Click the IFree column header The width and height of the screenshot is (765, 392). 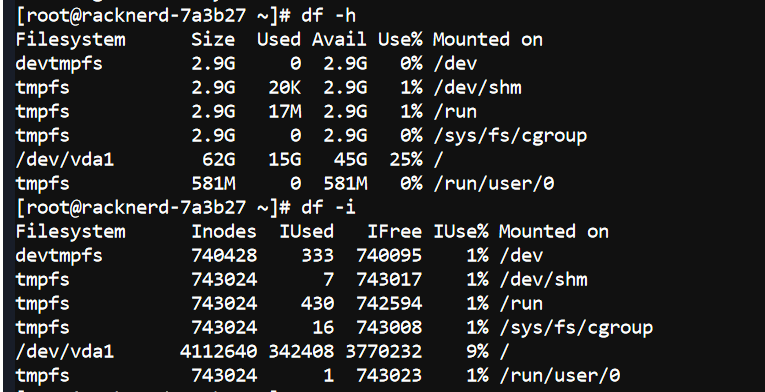[x=395, y=231]
